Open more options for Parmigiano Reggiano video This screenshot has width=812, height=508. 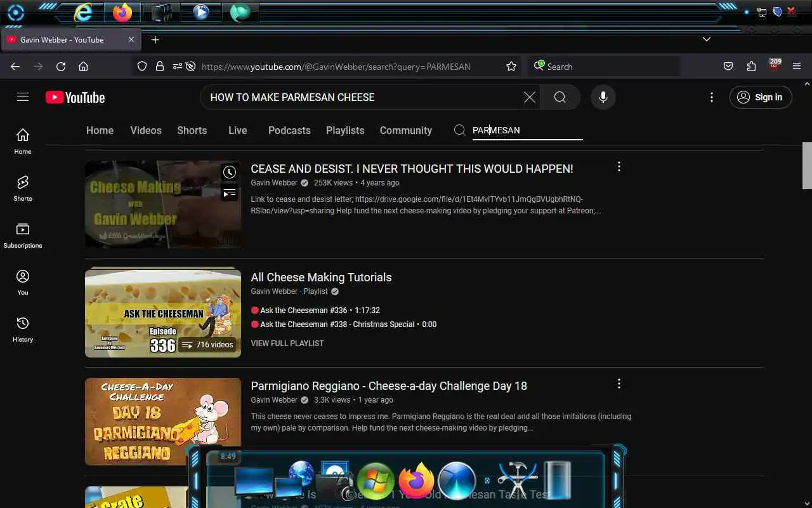click(x=619, y=384)
